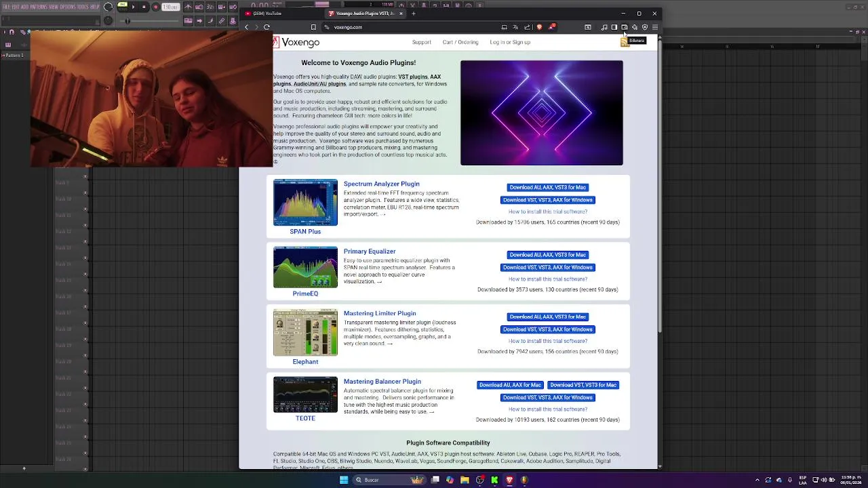Download SPAN Plus AU, AAX, VST3 for Mac
868x488 pixels.
(548, 187)
